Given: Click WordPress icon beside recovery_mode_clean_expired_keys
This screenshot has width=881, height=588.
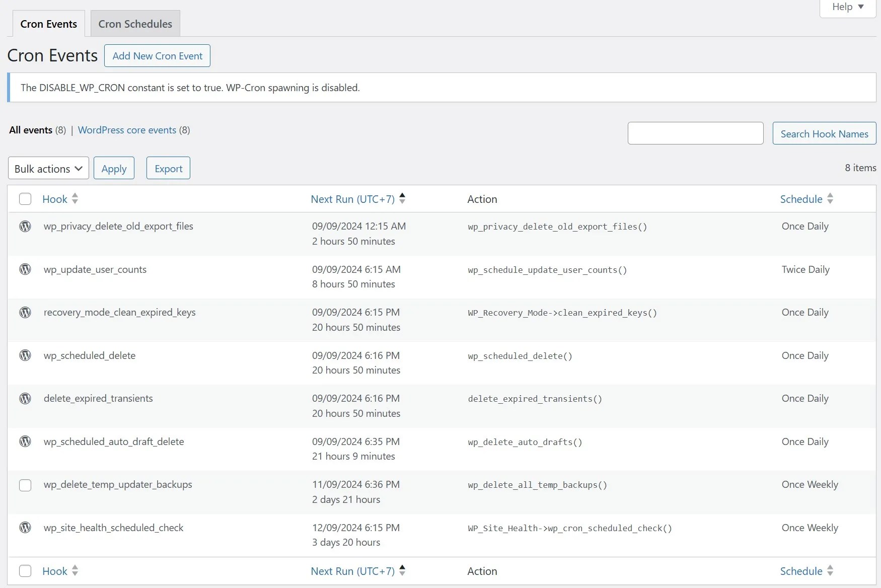Looking at the screenshot, I should pos(25,312).
